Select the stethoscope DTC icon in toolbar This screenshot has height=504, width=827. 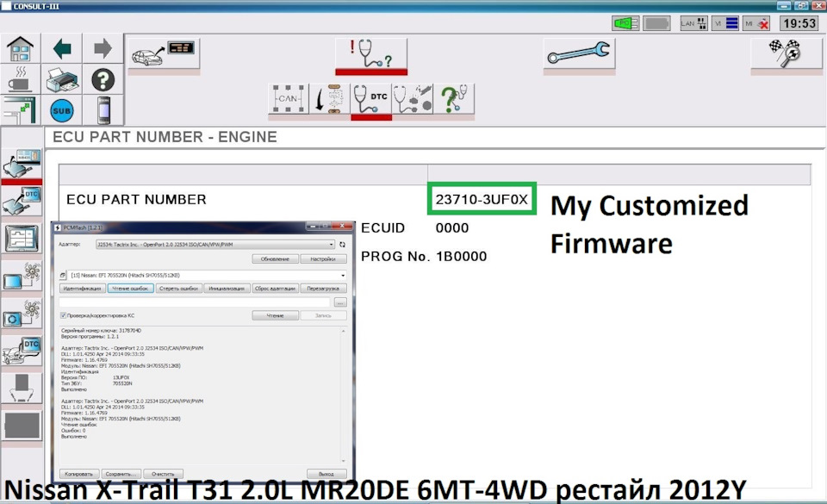tap(370, 98)
